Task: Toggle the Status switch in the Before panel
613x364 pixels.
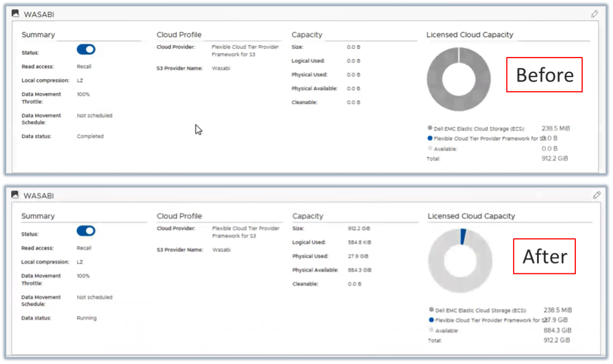Action: [x=86, y=50]
